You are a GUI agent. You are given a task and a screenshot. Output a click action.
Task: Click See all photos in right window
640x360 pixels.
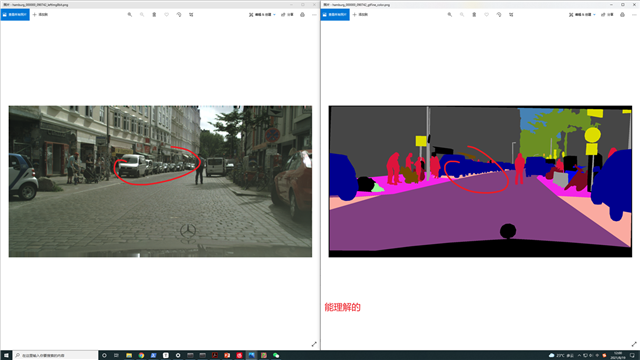point(335,15)
